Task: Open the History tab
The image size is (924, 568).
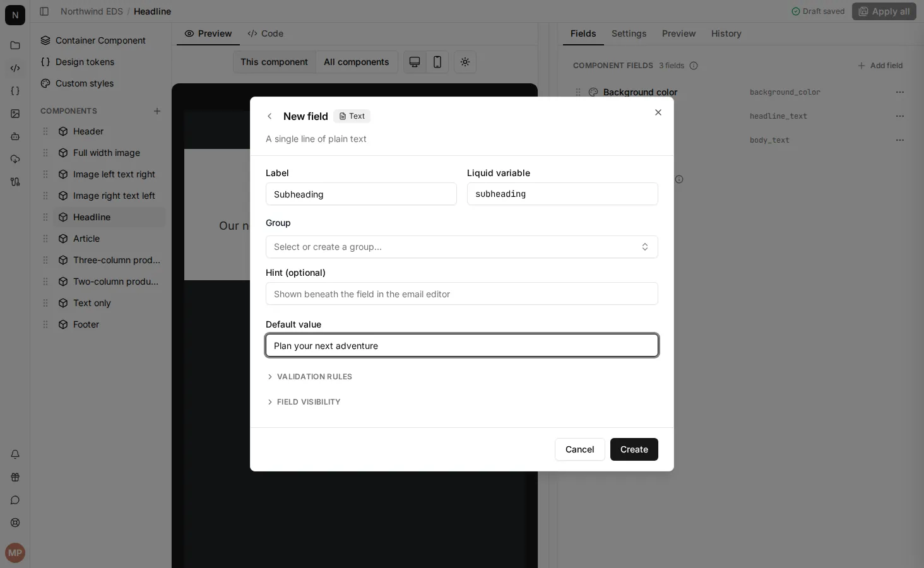Action: point(726,33)
